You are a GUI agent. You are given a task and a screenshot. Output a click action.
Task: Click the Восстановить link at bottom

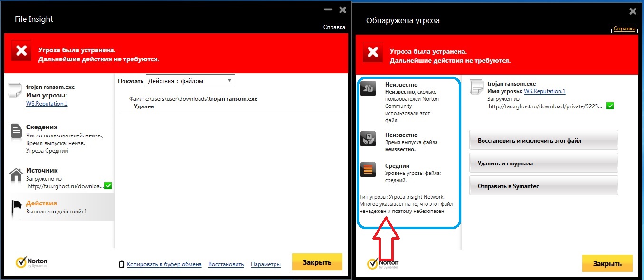click(x=226, y=264)
